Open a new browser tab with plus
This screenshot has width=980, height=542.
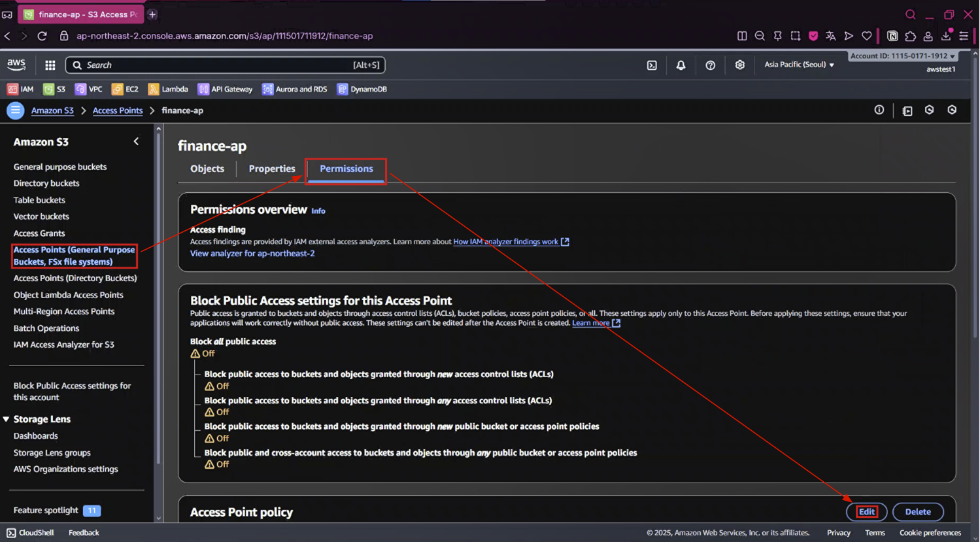[x=152, y=14]
